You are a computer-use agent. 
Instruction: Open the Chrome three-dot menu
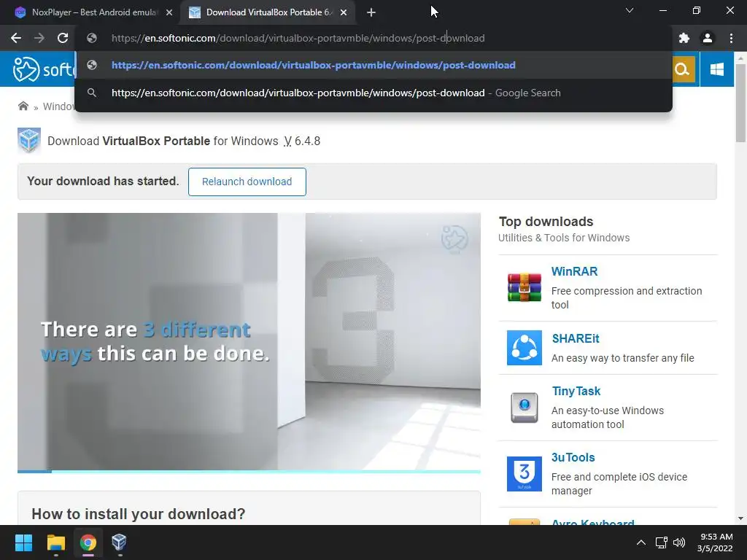pos(731,38)
